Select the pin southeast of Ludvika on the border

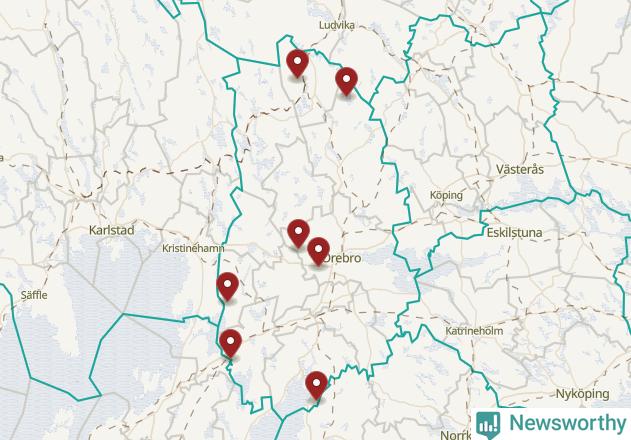346,81
